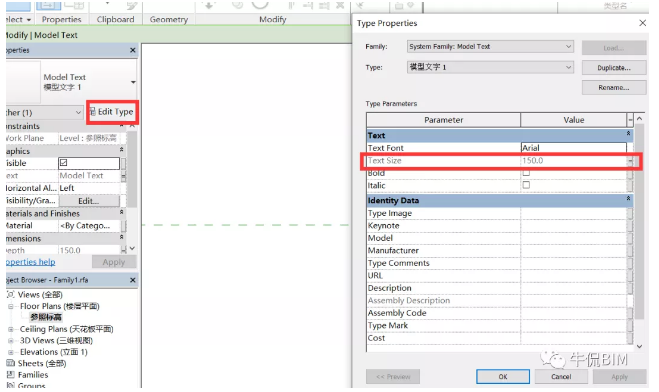
Task: Click the Cost parameter row
Action: tap(497, 338)
